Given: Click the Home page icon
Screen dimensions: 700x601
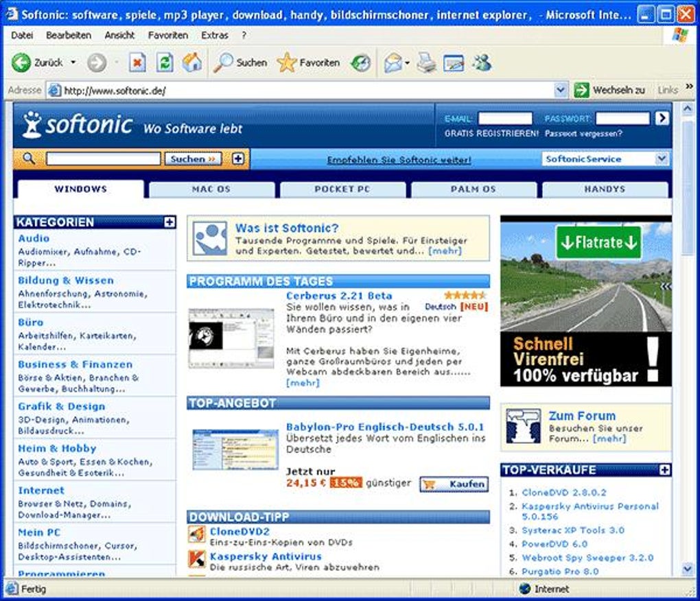Looking at the screenshot, I should pos(192,62).
